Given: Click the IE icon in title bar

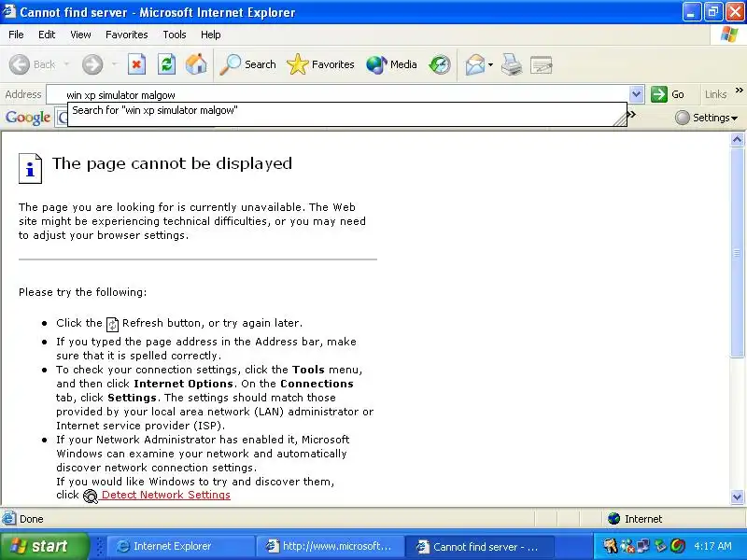Looking at the screenshot, I should [9, 11].
